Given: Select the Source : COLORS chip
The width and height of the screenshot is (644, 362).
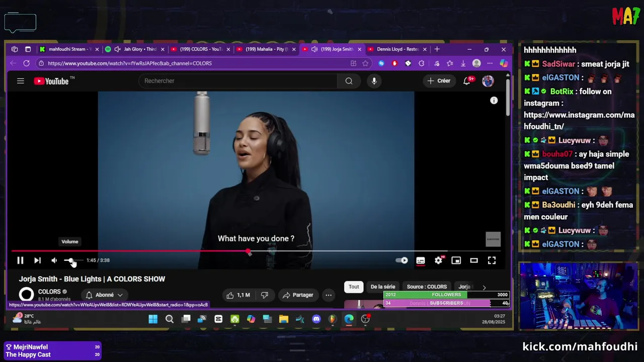Looking at the screenshot, I should [427, 287].
